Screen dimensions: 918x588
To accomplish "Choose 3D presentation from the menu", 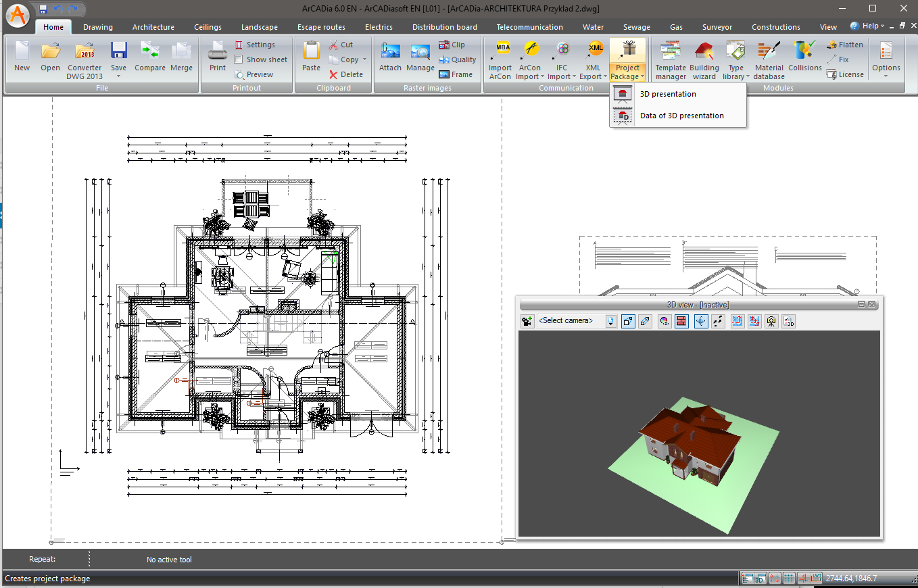I will coord(668,95).
